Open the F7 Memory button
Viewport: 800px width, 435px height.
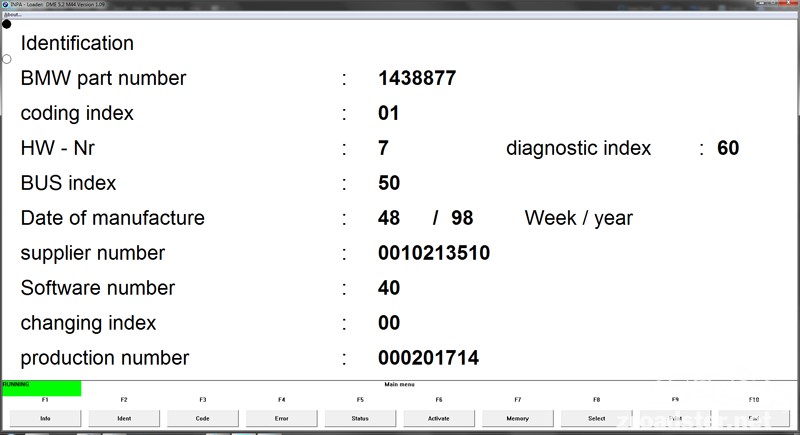pos(518,418)
